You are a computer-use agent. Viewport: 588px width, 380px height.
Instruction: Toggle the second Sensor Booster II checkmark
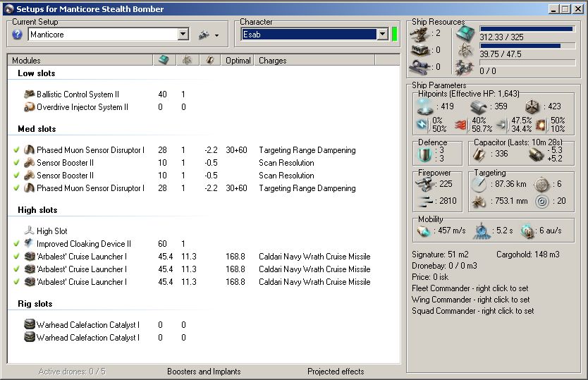point(16,176)
